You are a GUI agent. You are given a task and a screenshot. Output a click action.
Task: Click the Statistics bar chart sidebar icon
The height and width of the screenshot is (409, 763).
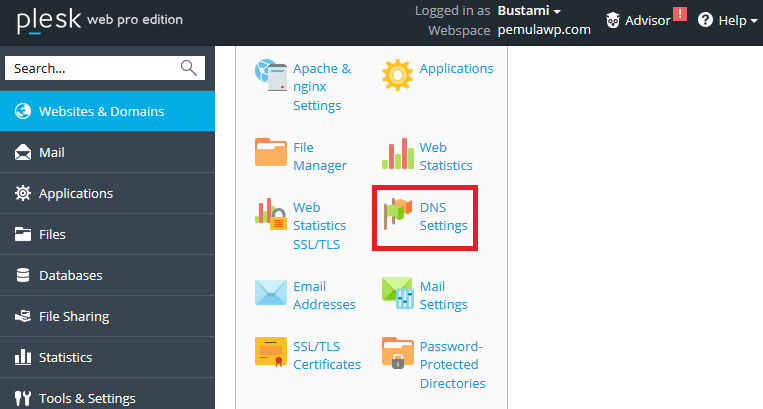coord(23,357)
